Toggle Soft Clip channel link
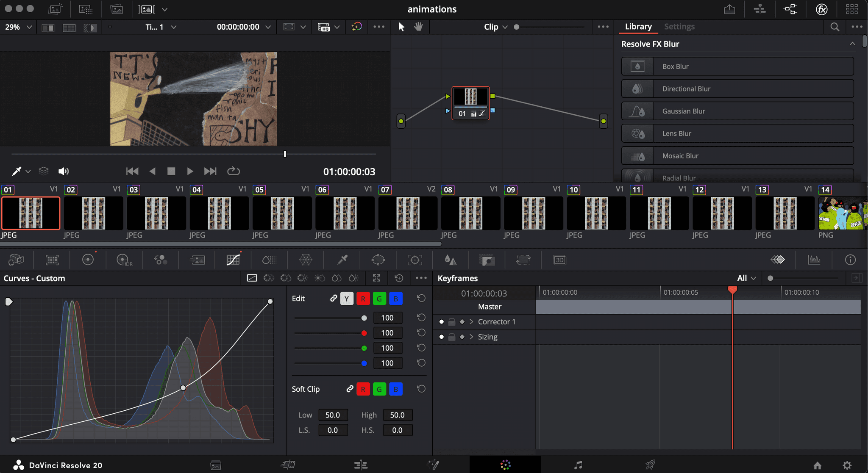Viewport: 868px width, 473px height. tap(350, 389)
